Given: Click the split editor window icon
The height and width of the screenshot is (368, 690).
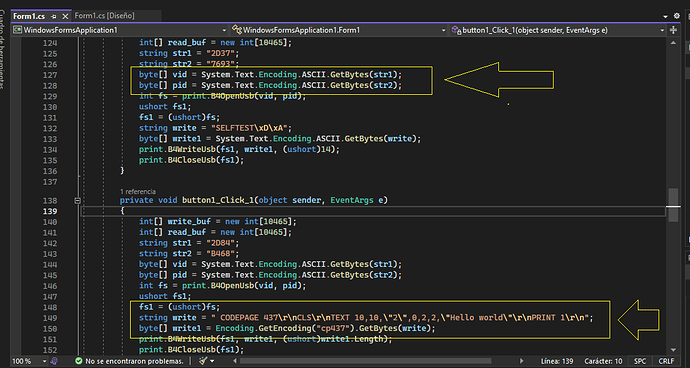Looking at the screenshot, I should tap(673, 30).
